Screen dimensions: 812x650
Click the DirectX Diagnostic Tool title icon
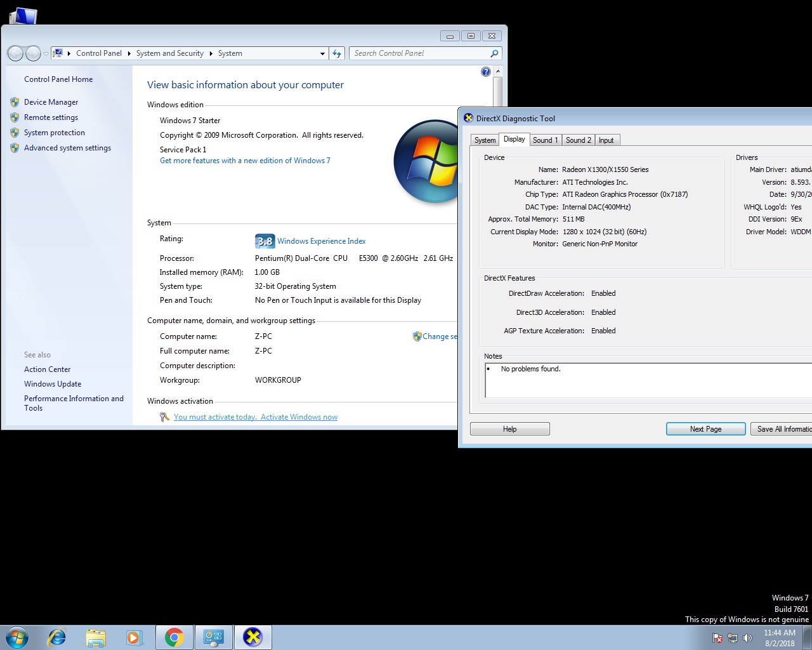pos(468,118)
